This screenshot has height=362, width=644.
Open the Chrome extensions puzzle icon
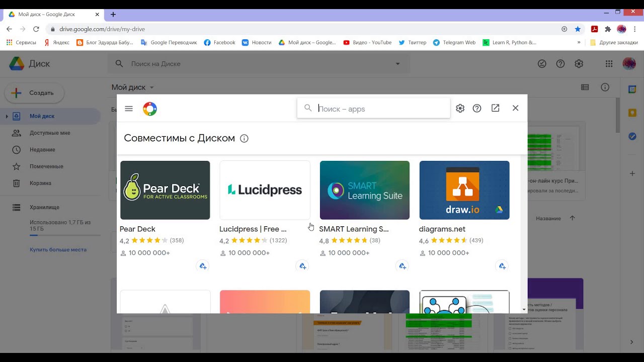coord(608,29)
